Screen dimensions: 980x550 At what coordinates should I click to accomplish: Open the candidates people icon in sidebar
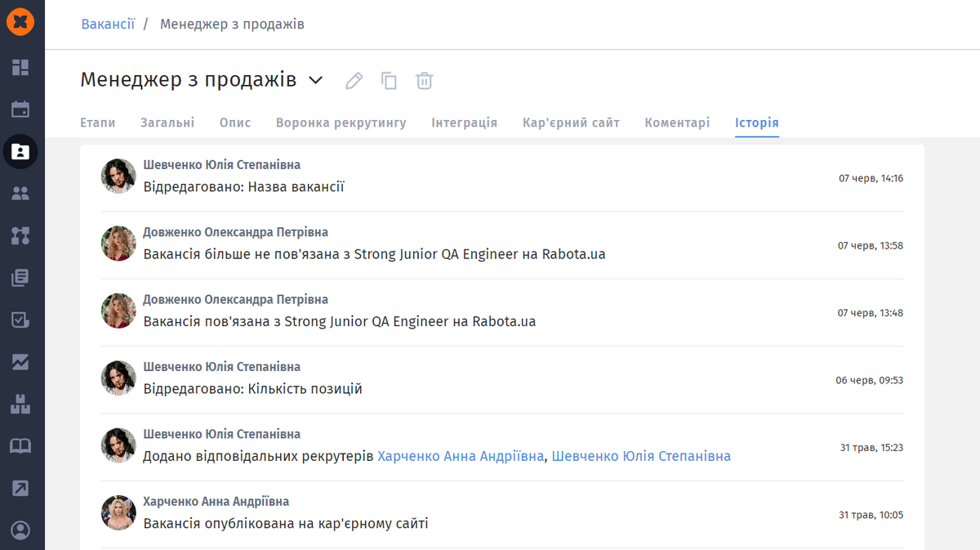(20, 194)
